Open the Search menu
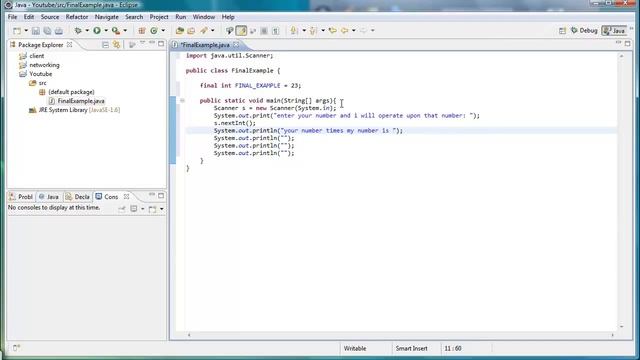This screenshot has height=360, width=640. coord(134,17)
